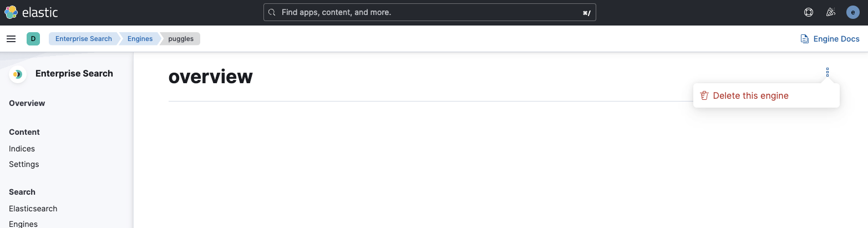Click the green D space avatar

[x=33, y=39]
